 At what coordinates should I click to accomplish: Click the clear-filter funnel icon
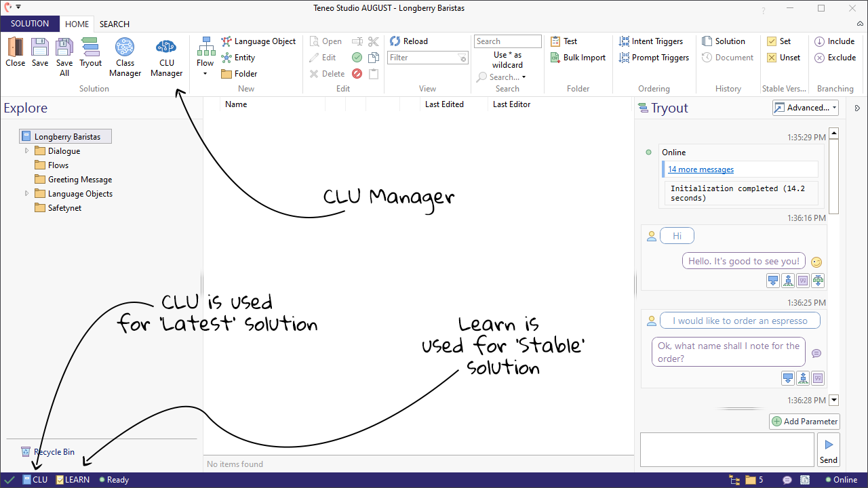pyautogui.click(x=462, y=58)
